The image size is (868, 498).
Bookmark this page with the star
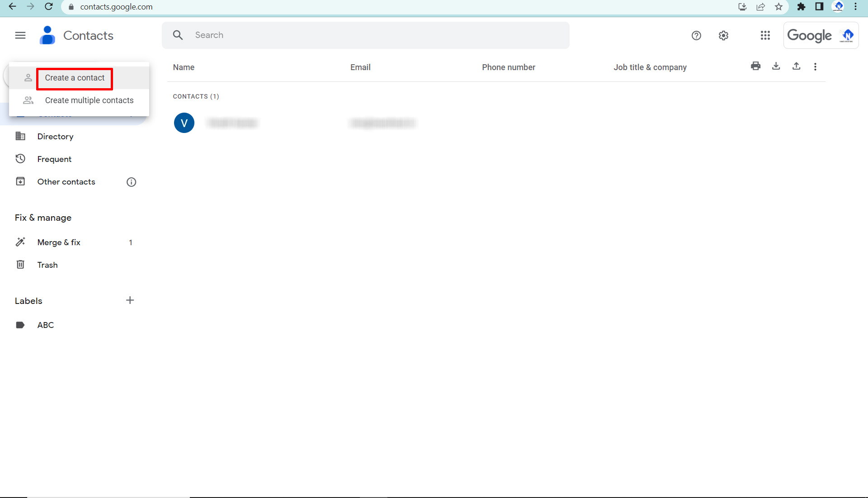coord(778,7)
